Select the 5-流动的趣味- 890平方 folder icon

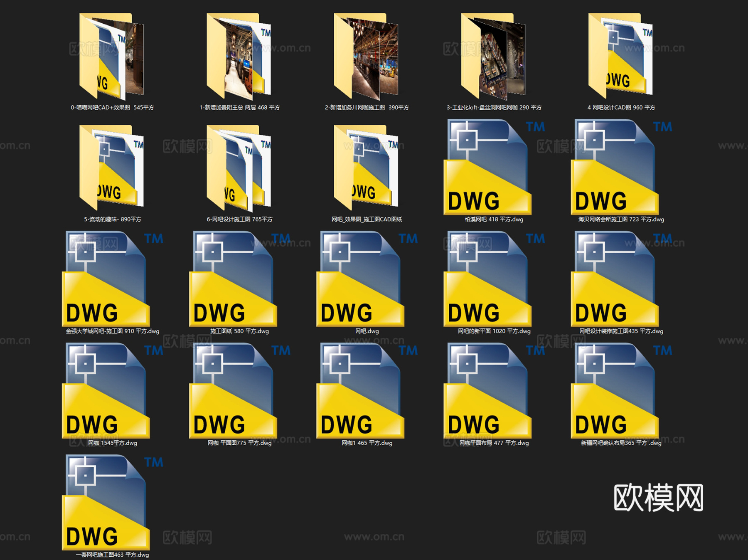(x=111, y=168)
